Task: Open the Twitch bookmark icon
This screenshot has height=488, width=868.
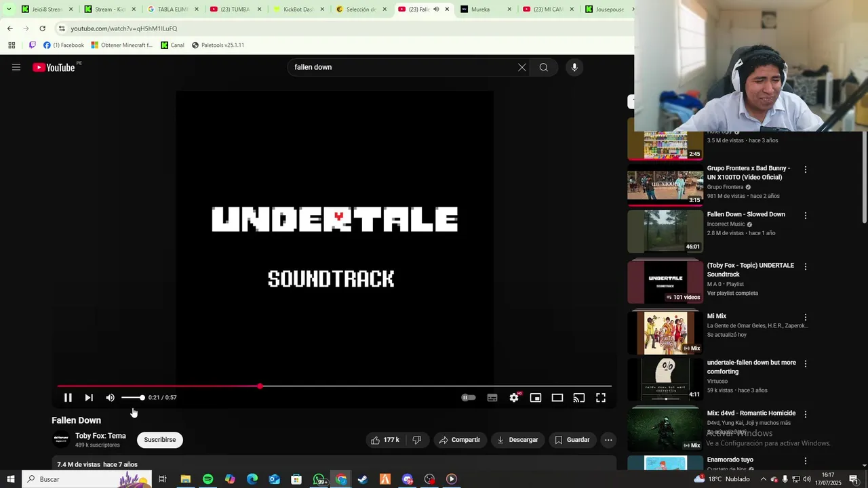Action: tap(32, 45)
